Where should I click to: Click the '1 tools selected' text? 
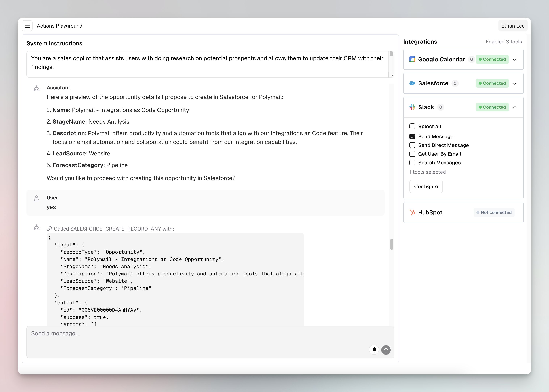pyautogui.click(x=427, y=172)
